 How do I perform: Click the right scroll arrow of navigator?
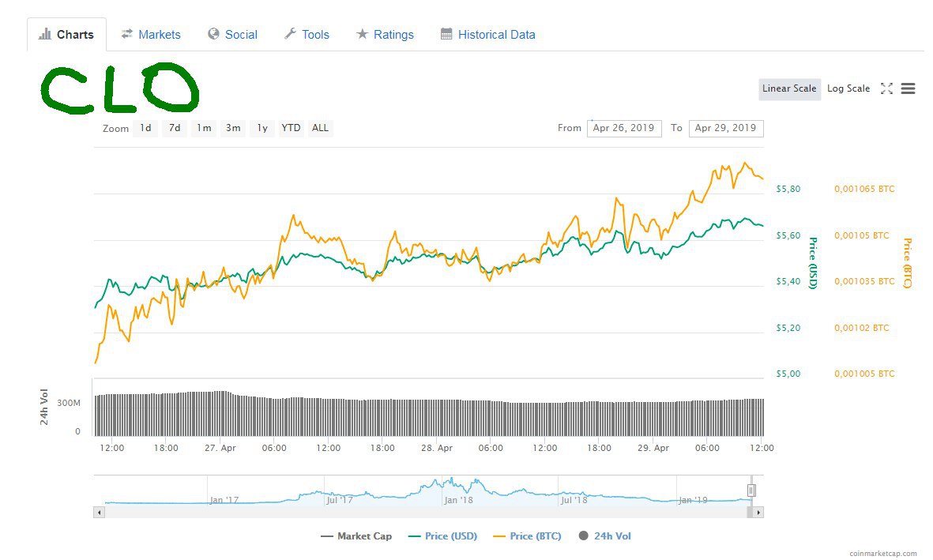[x=758, y=513]
